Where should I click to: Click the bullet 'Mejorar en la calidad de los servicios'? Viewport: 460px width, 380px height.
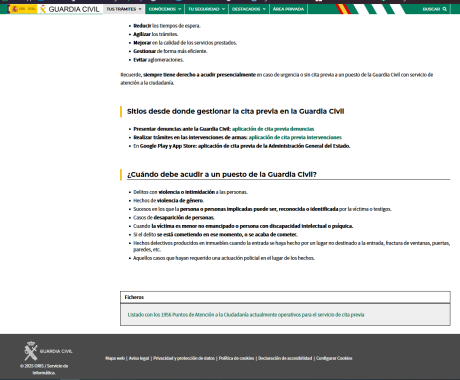pos(185,43)
